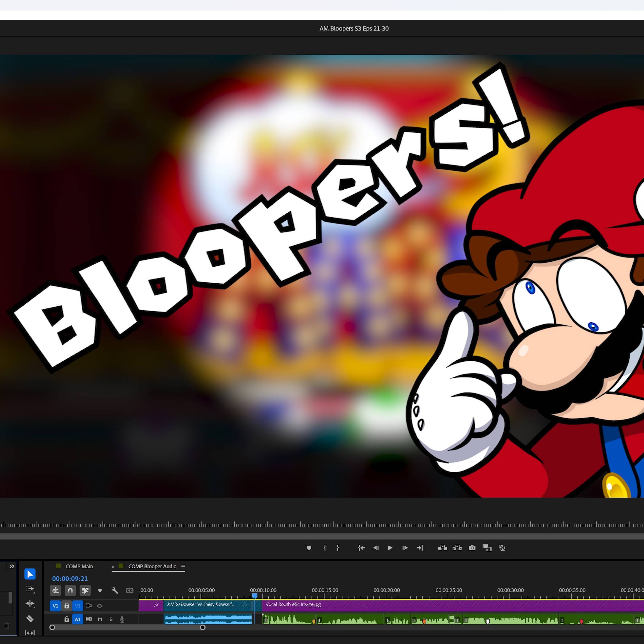Select the Razor tool
644x644 pixels.
click(x=30, y=619)
